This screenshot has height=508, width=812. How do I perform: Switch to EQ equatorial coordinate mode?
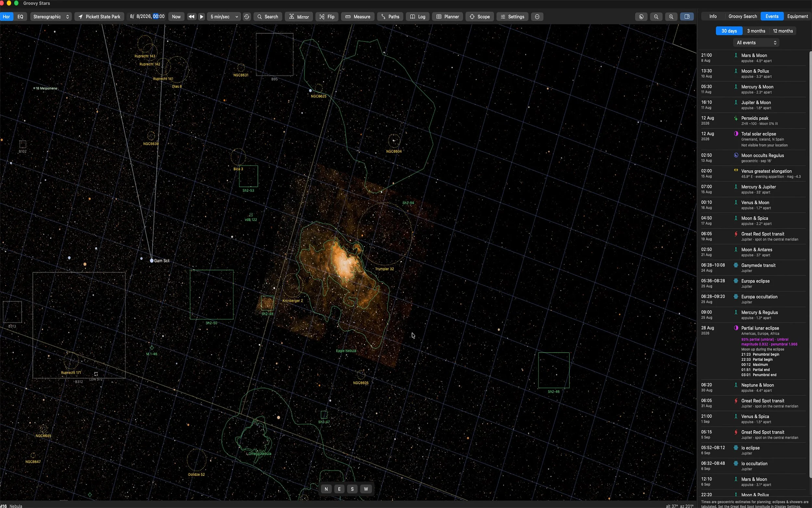pyautogui.click(x=20, y=17)
